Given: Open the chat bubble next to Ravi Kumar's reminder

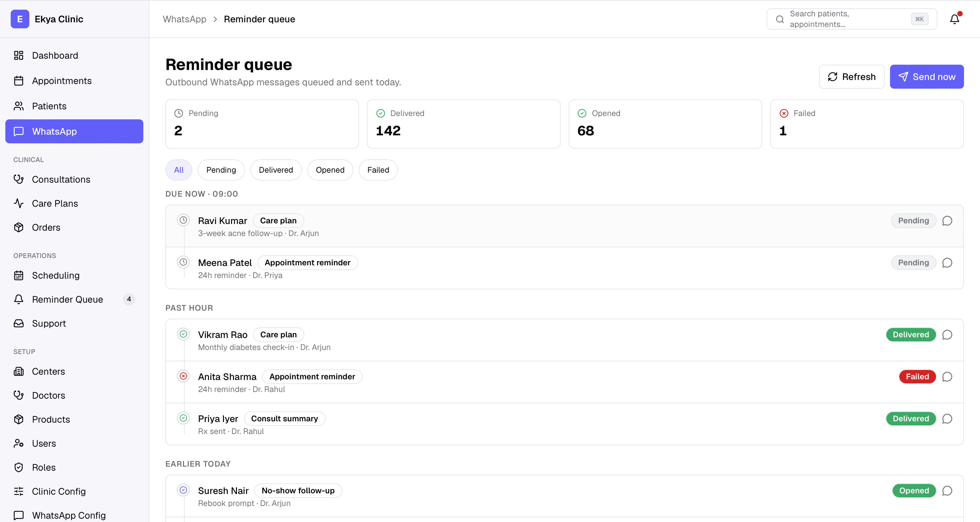Looking at the screenshot, I should pyautogui.click(x=947, y=220).
